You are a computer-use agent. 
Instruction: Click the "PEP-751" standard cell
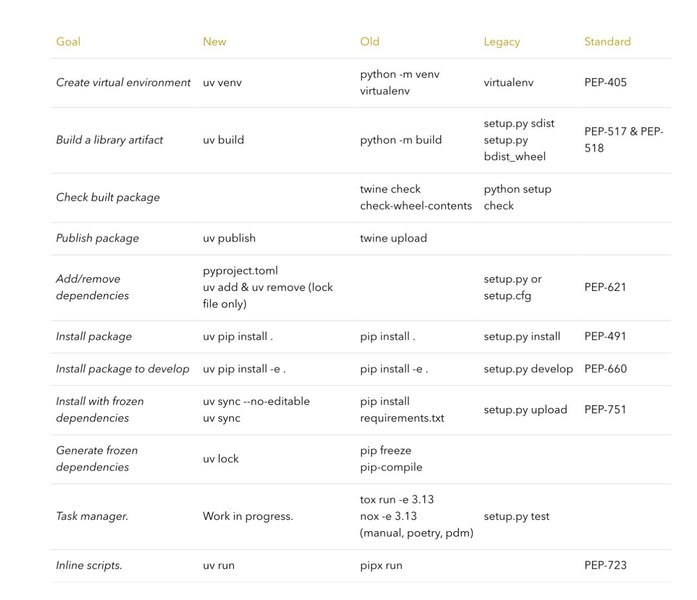605,409
